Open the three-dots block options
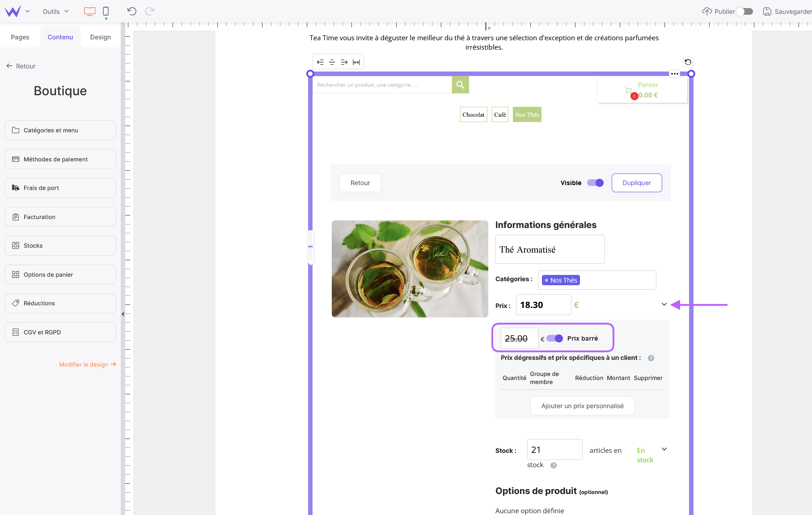The width and height of the screenshot is (812, 515). tap(675, 74)
